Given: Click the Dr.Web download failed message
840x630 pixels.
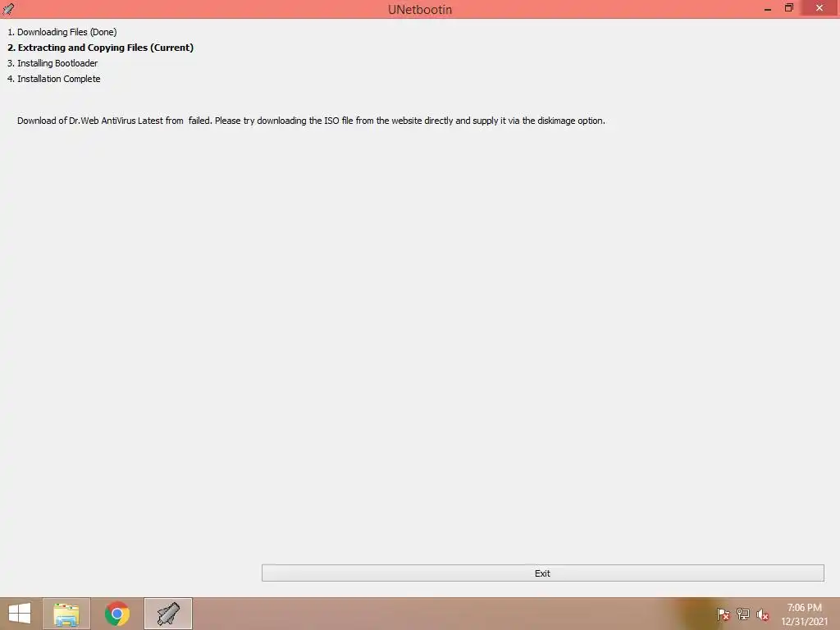Looking at the screenshot, I should point(311,121).
